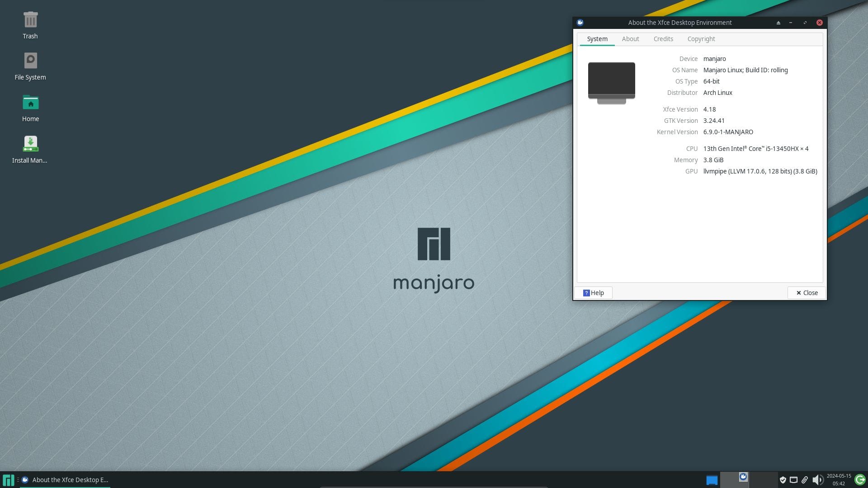Click the blue workspace switcher in the taskbar
Image resolution: width=868 pixels, height=488 pixels.
coord(712,480)
